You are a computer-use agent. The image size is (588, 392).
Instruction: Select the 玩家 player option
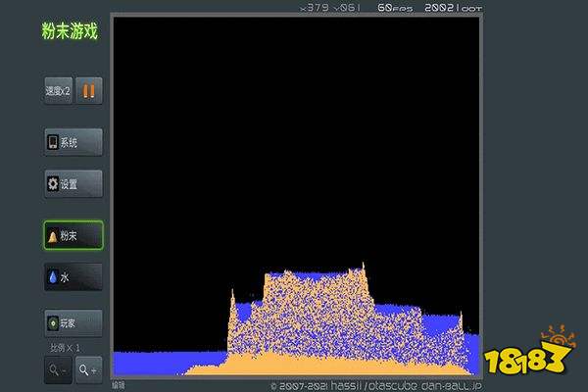[73, 320]
